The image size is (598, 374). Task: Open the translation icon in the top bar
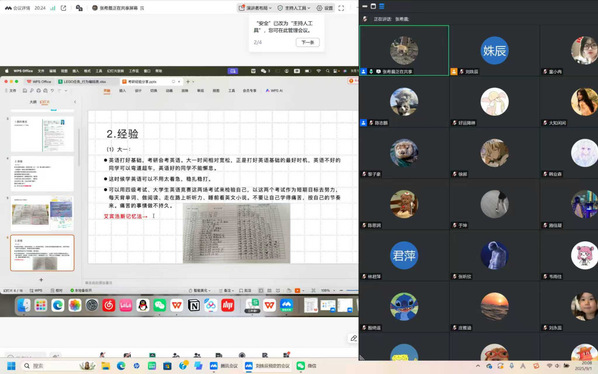(79, 8)
